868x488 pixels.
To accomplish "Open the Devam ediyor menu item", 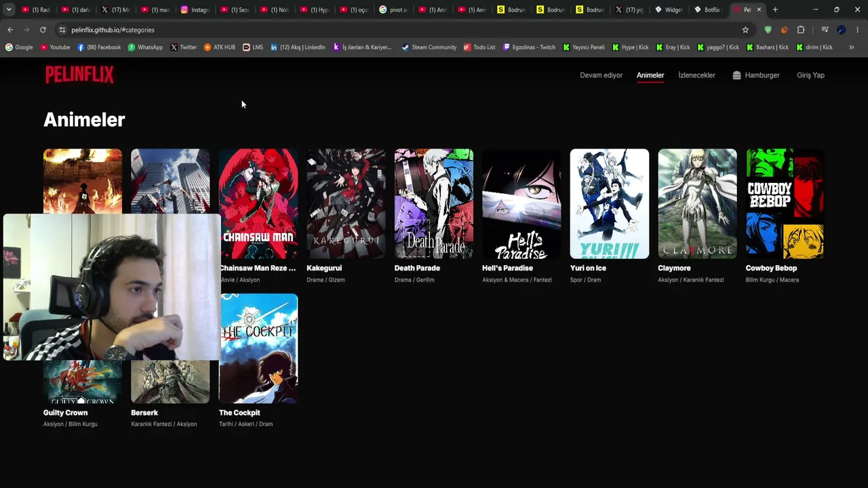I will [601, 75].
